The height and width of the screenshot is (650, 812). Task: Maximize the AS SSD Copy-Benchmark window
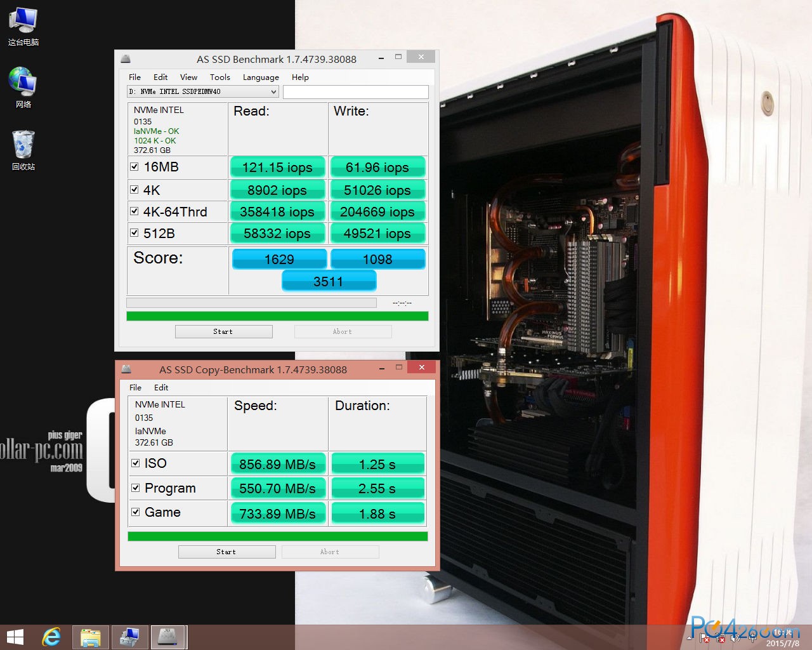(x=399, y=367)
